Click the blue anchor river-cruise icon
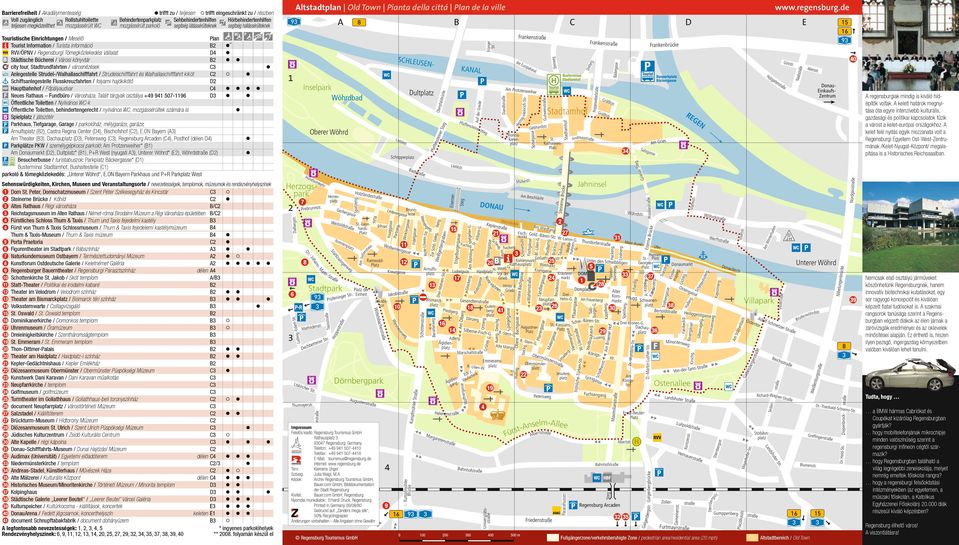 [x=703, y=255]
